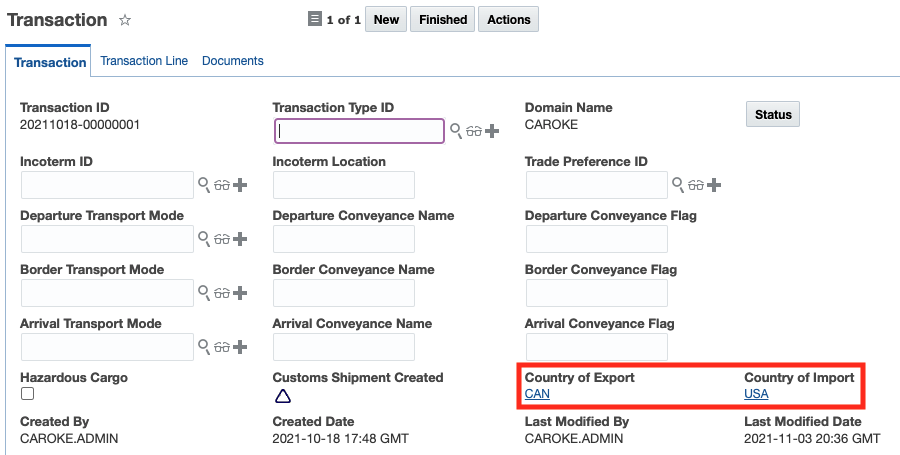Switch to the Transaction Line tab
The image size is (900, 455).
coord(144,61)
